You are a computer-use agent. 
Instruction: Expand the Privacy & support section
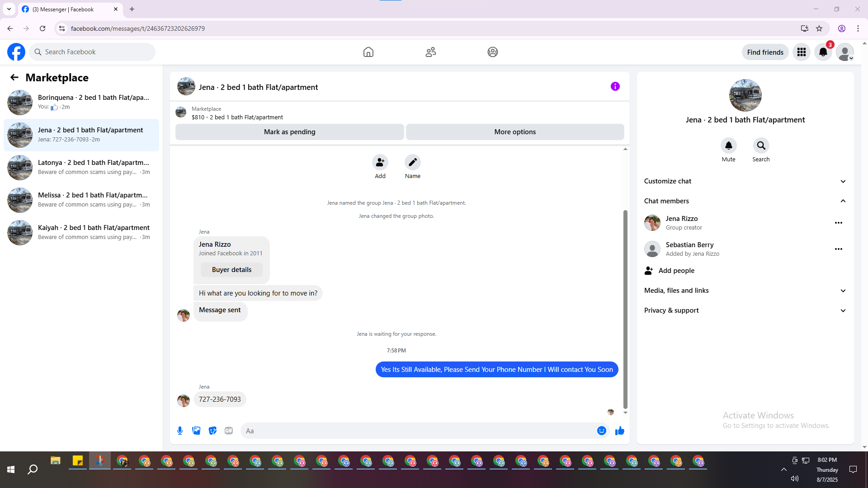(745, 310)
